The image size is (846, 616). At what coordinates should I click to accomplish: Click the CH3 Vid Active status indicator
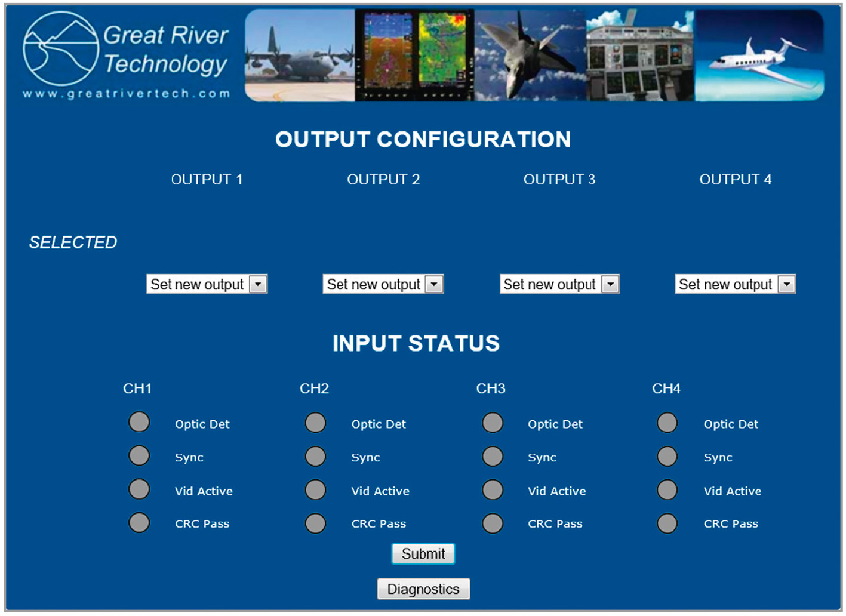493,490
